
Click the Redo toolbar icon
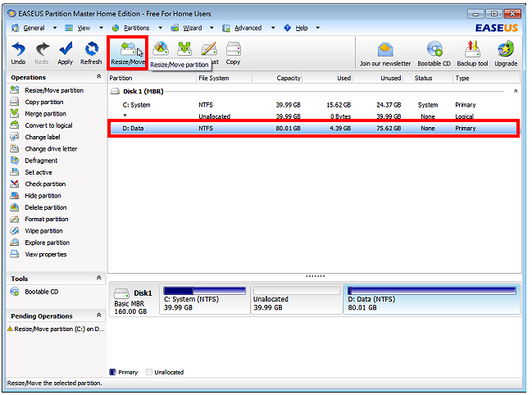point(42,49)
